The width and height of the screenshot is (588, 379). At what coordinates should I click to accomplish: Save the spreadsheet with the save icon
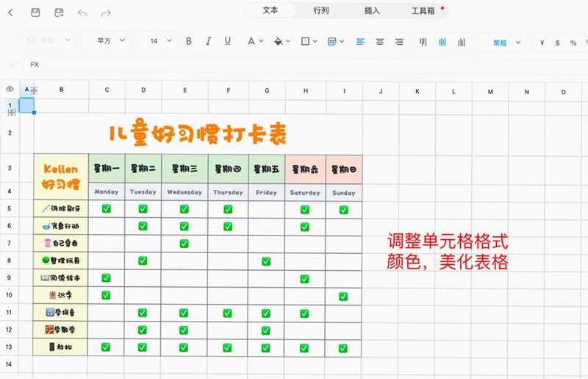click(35, 13)
